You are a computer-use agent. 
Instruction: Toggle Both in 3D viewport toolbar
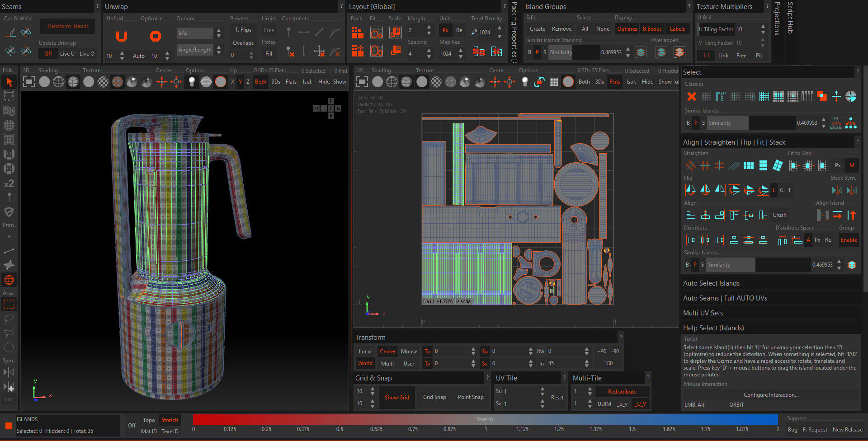click(260, 82)
